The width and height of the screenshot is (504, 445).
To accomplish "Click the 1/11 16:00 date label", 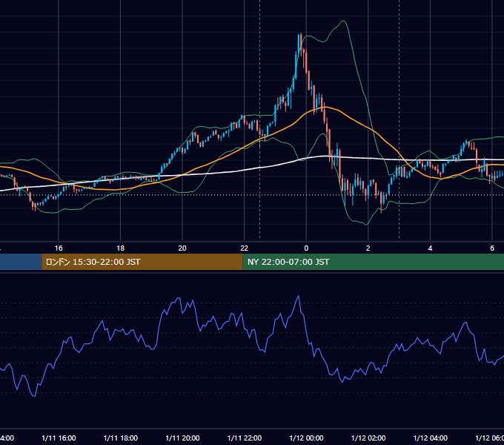I will (59, 438).
